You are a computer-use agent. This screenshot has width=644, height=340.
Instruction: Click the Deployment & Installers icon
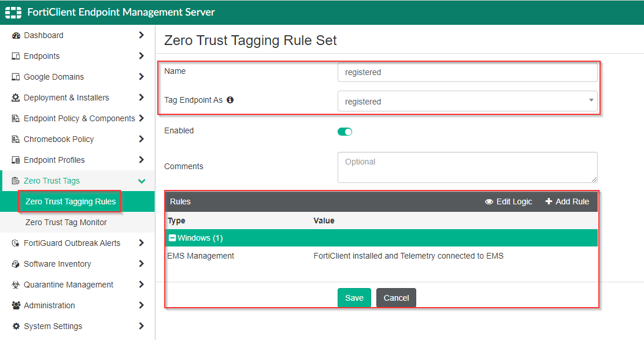pyautogui.click(x=16, y=98)
